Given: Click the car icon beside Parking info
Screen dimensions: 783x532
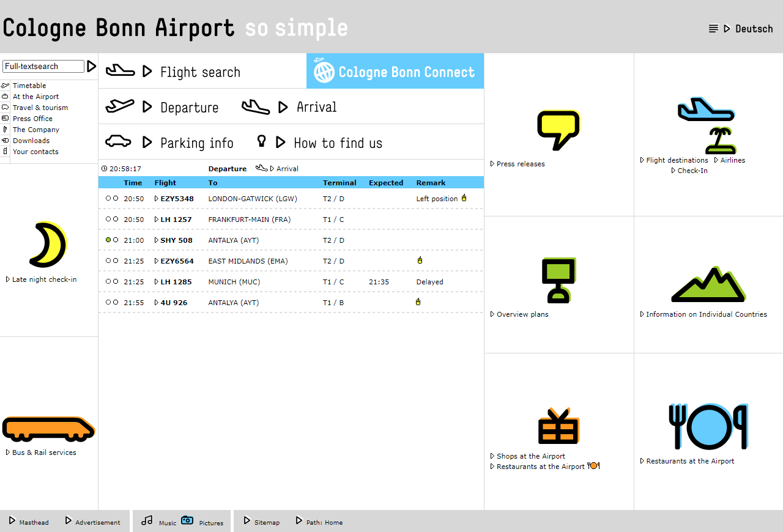Looking at the screenshot, I should coord(119,141).
